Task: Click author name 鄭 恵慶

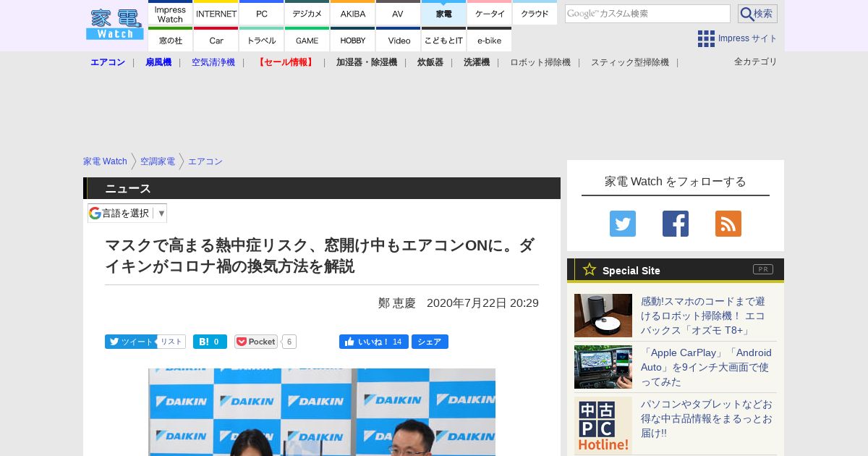Action: pyautogui.click(x=397, y=303)
